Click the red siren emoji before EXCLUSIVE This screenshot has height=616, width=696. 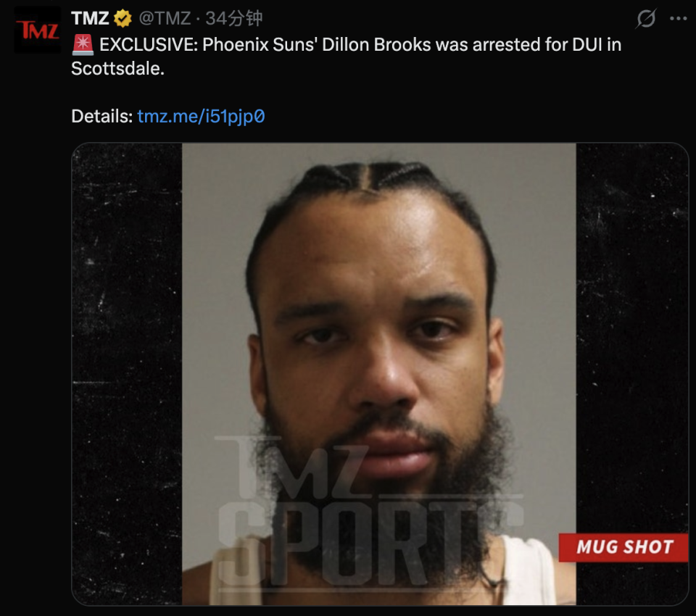pos(83,45)
